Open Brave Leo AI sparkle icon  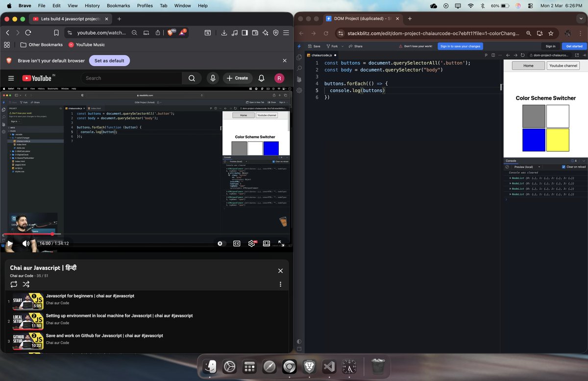[x=265, y=33]
